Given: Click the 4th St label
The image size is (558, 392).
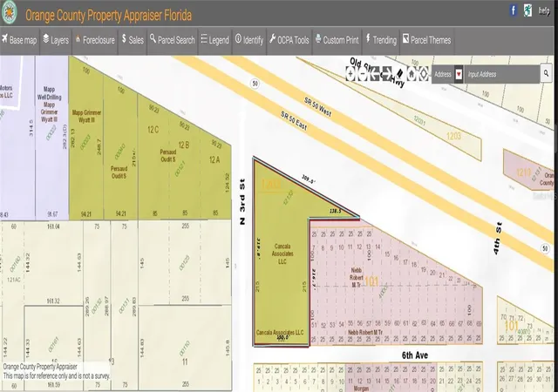Looking at the screenshot, I should pos(498,239).
